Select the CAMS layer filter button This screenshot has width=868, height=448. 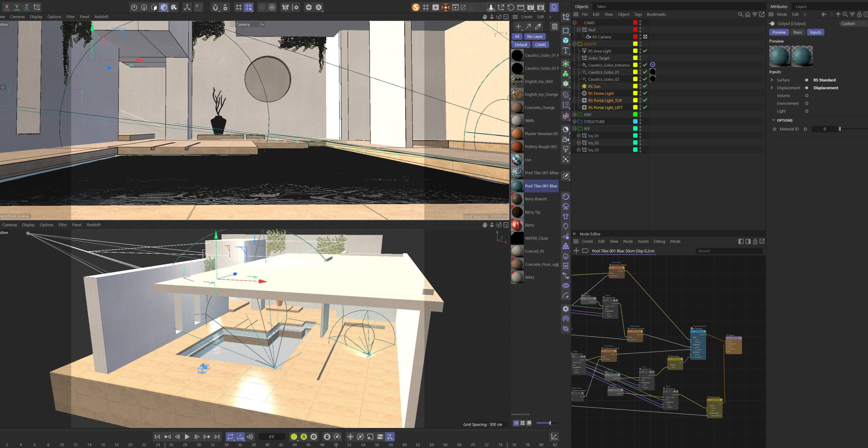click(x=540, y=45)
